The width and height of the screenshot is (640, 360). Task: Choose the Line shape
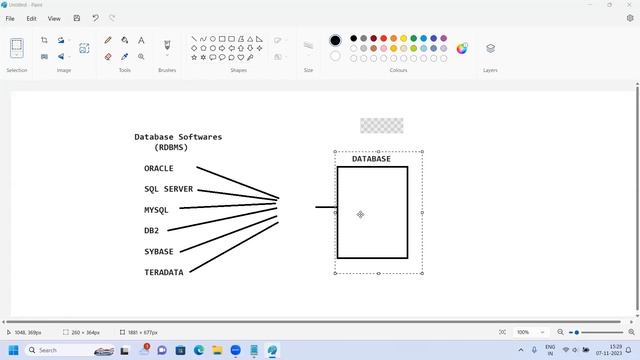[194, 39]
